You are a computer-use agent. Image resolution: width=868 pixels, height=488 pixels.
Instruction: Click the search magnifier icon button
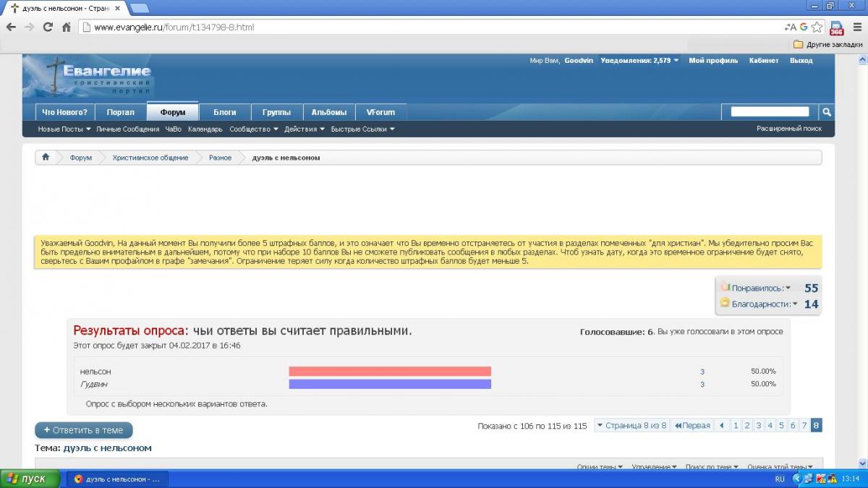coord(826,112)
